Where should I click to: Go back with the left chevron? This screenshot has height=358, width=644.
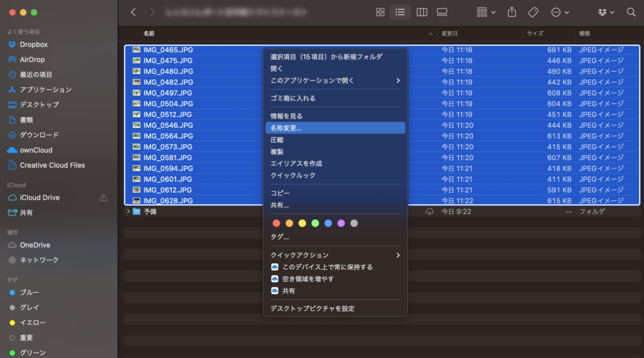coord(133,12)
